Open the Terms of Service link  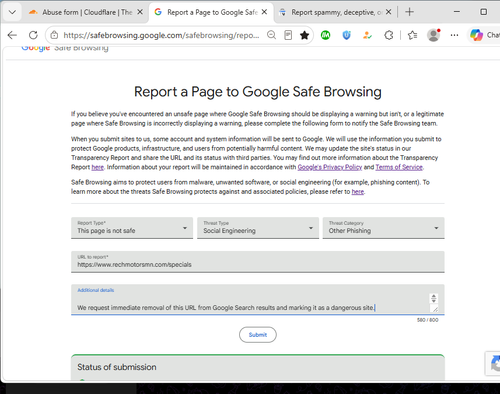point(399,167)
